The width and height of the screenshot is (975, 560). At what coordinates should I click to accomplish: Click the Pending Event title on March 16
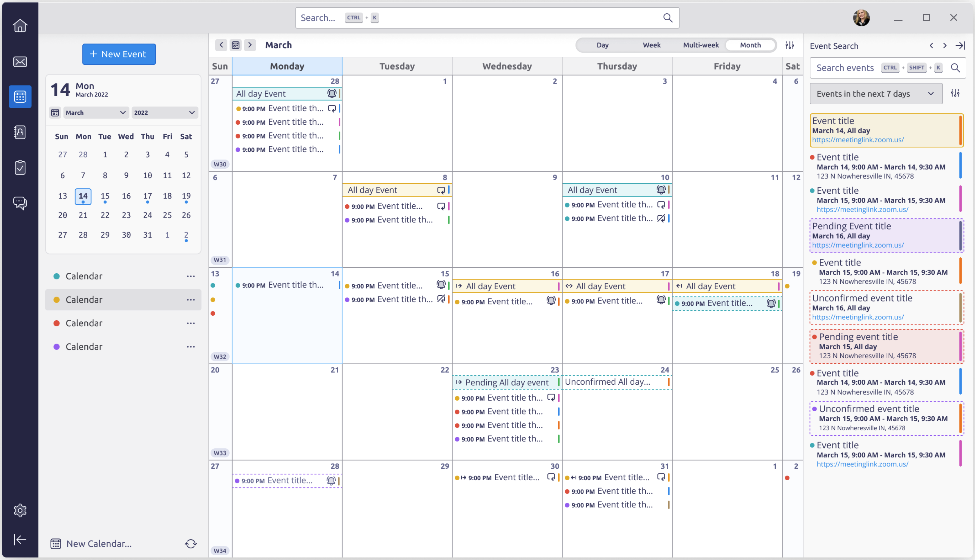point(884,234)
